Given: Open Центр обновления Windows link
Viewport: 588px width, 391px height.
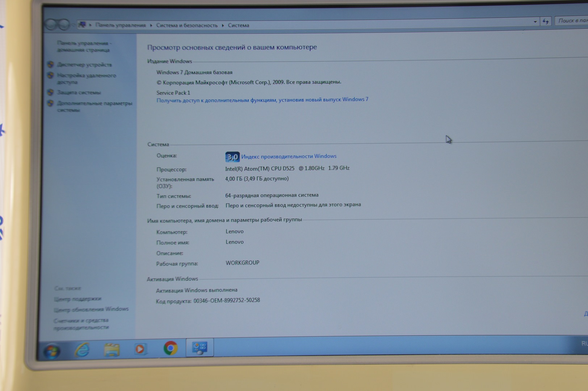Looking at the screenshot, I should coord(91,309).
